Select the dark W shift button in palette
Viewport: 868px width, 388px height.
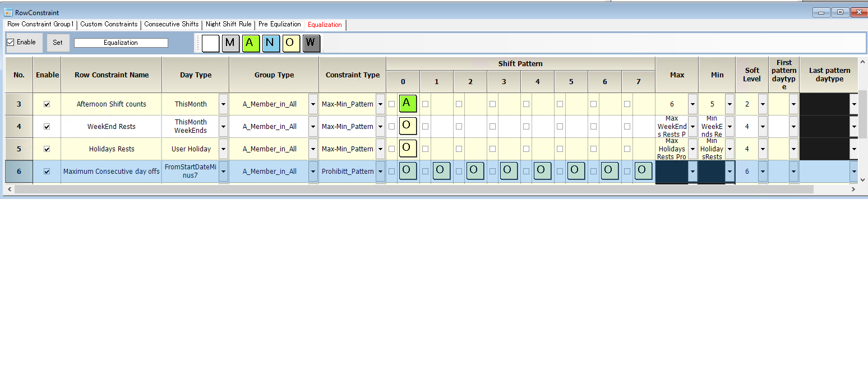coord(311,43)
